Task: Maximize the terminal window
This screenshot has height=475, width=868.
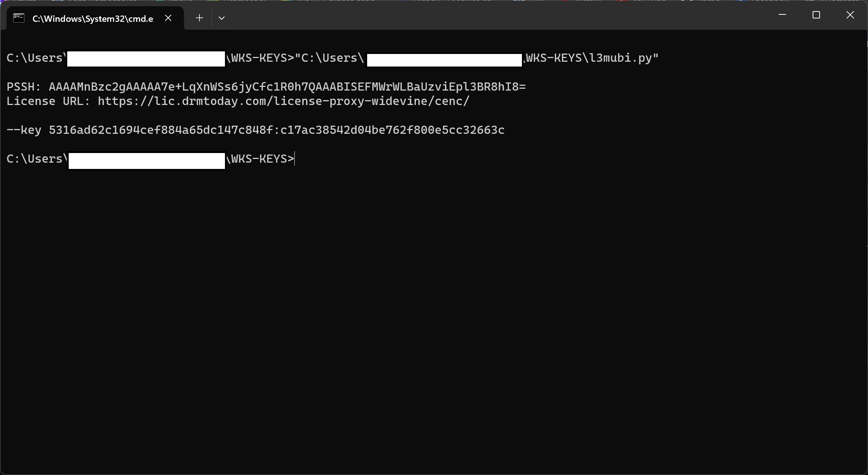Action: click(x=816, y=15)
